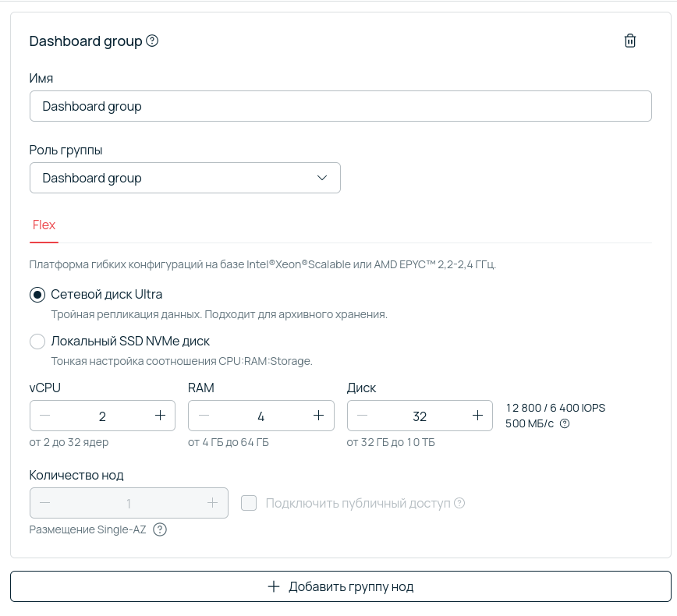
Task: Decrease RAM value with minus icon
Action: [x=204, y=416]
